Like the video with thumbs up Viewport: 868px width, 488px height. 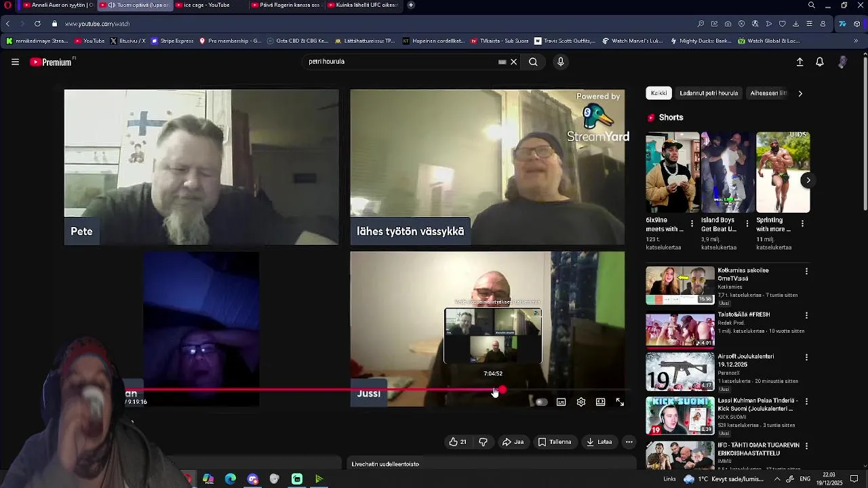[458, 442]
